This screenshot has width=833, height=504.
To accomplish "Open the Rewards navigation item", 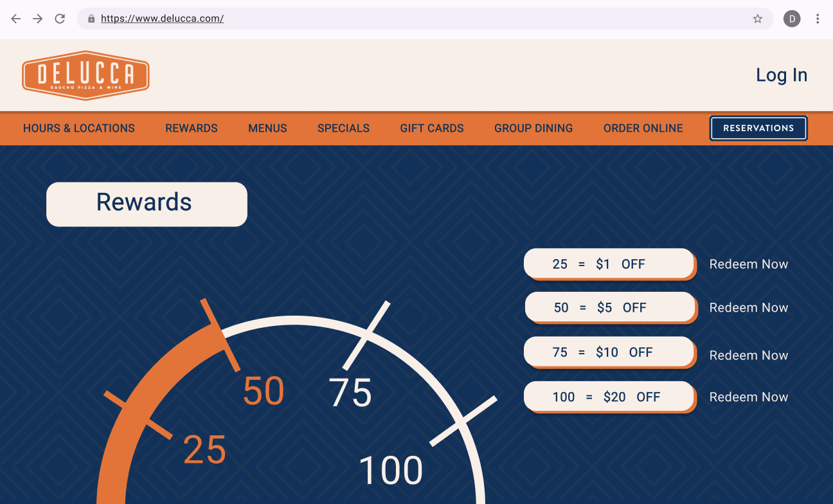I will coord(192,128).
